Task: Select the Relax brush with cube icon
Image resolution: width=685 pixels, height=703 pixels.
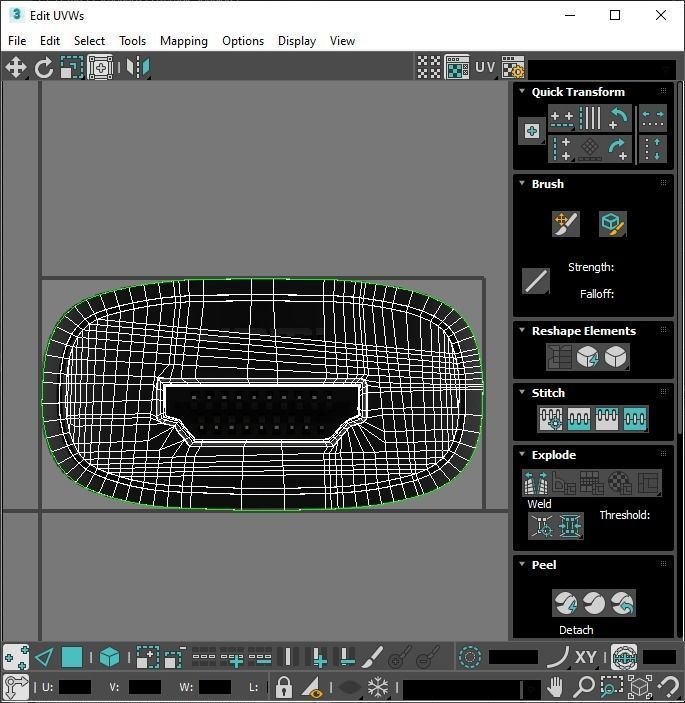Action: tap(612, 223)
